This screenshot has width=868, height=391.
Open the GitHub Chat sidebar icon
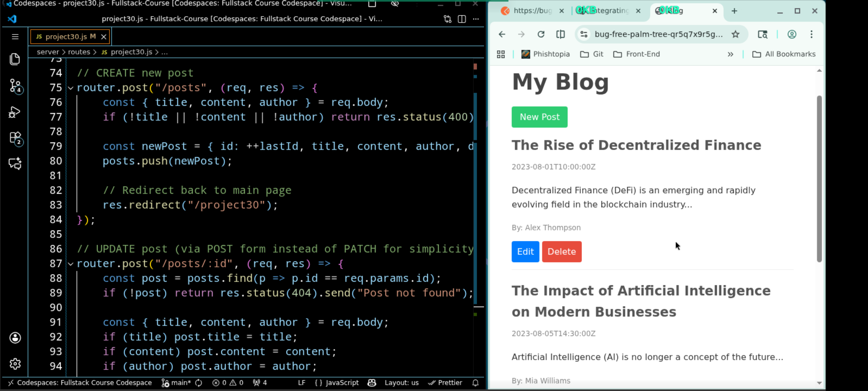click(x=15, y=164)
